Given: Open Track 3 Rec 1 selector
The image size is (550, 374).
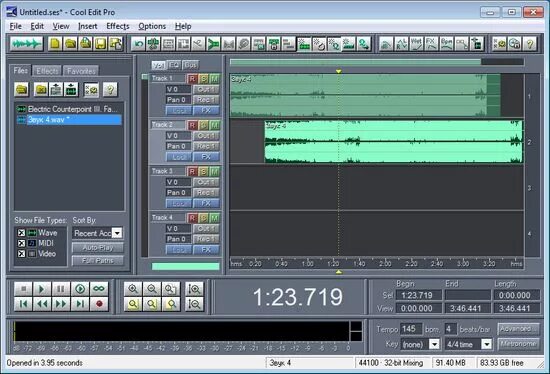Looking at the screenshot, I should click(206, 192).
